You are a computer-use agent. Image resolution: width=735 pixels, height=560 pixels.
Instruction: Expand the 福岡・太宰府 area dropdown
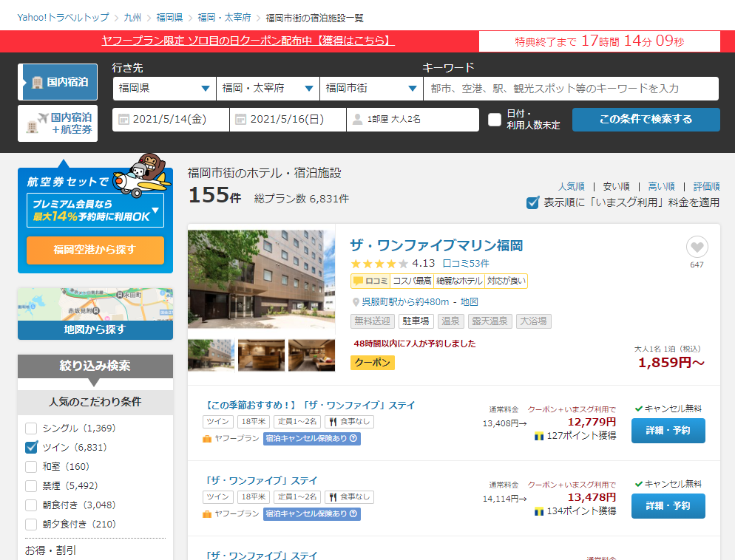(x=267, y=89)
